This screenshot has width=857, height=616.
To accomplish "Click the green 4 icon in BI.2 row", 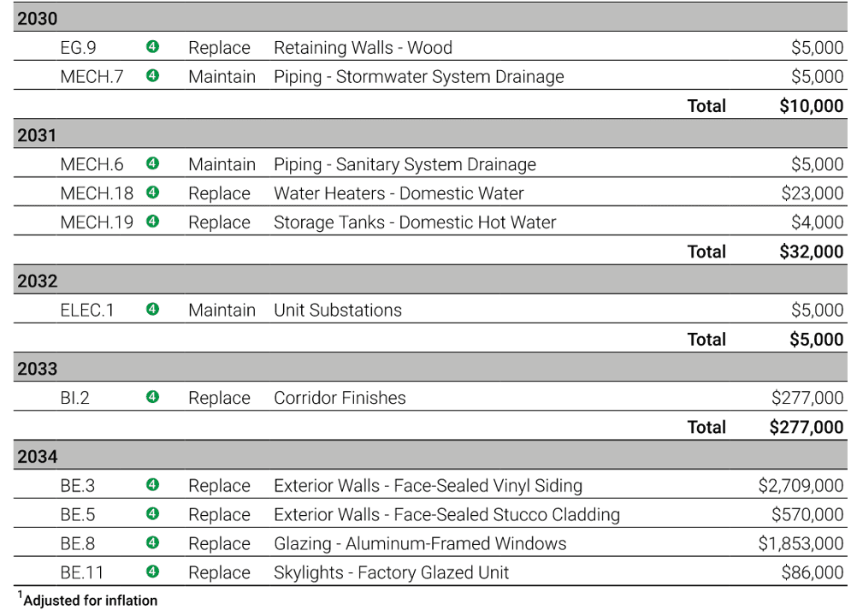I will (152, 397).
